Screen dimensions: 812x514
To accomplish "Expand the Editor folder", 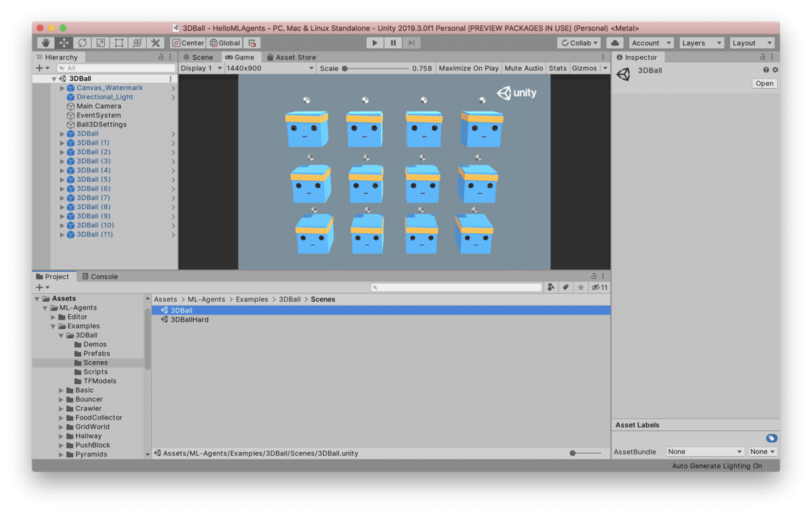I will click(53, 317).
